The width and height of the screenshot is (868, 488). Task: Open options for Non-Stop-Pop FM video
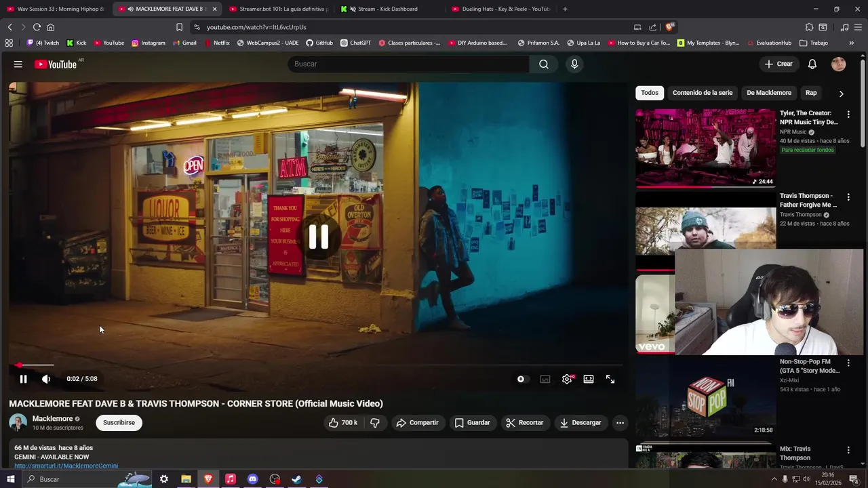click(x=848, y=363)
